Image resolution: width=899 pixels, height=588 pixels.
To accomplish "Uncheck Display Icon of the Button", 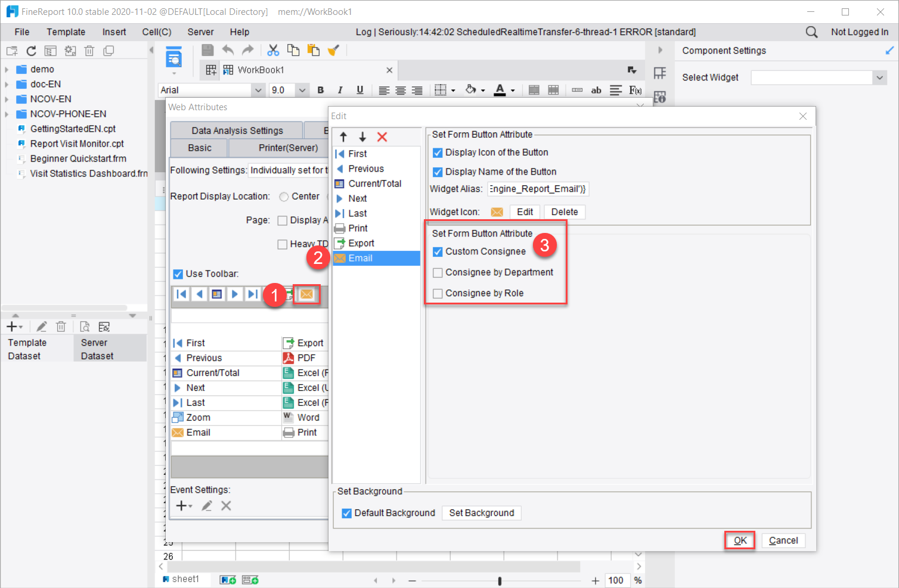I will [438, 153].
